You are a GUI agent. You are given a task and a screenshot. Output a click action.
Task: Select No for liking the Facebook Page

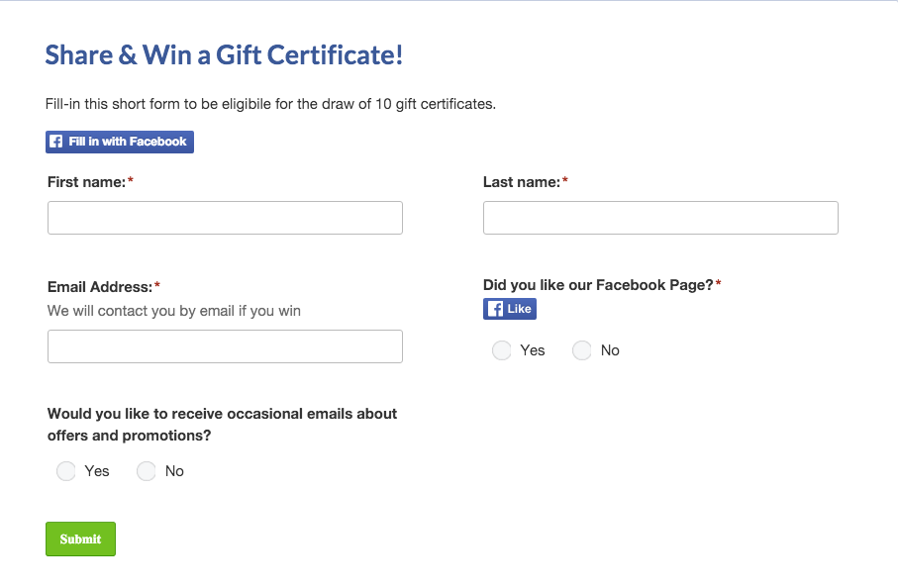(582, 350)
